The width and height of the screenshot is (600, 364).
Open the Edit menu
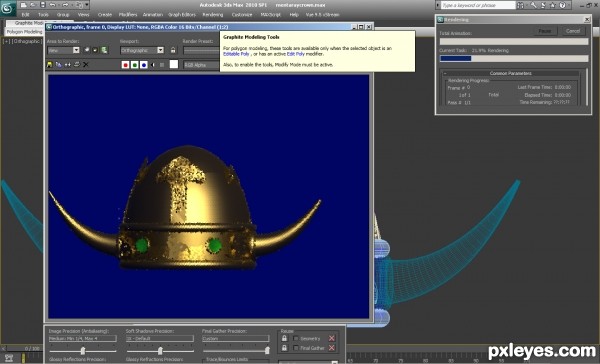[25, 15]
